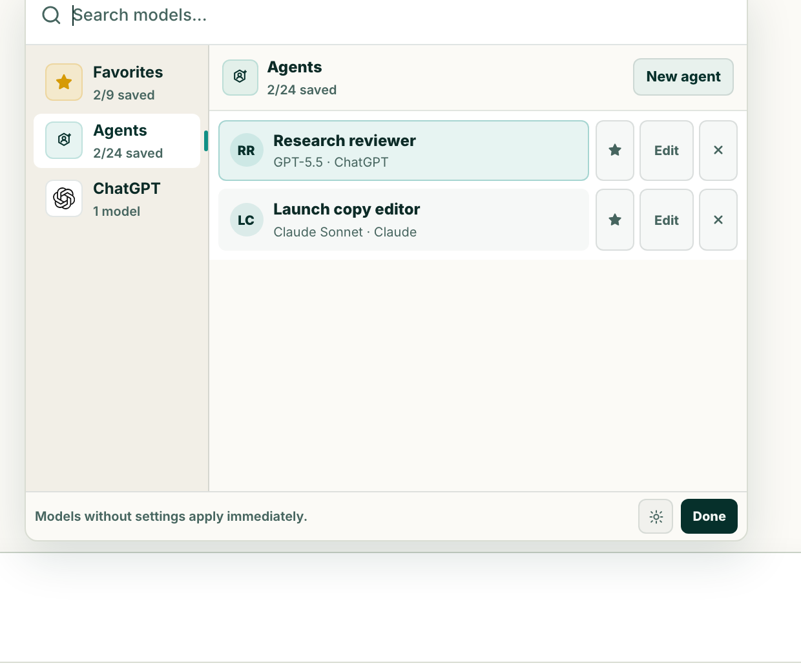The width and height of the screenshot is (801, 672).
Task: Click 'Models without settings apply immediately.' text
Action: point(171,516)
